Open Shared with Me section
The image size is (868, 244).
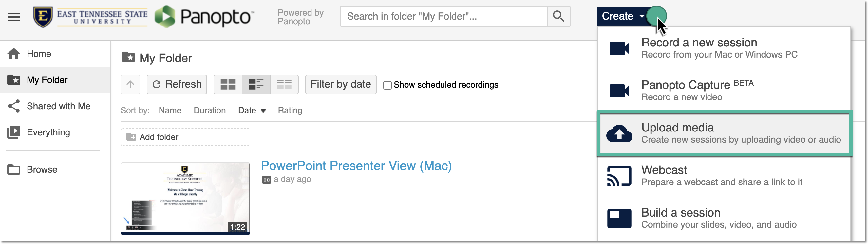click(58, 106)
